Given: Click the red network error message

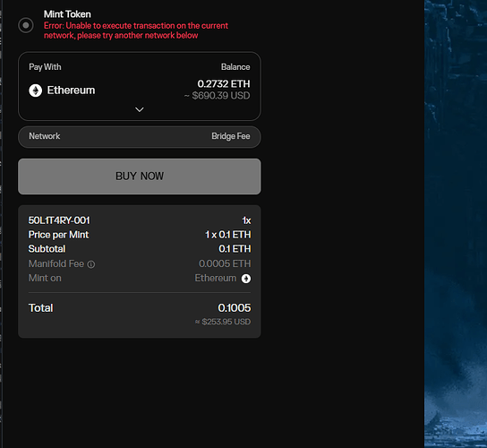Looking at the screenshot, I should (x=136, y=30).
